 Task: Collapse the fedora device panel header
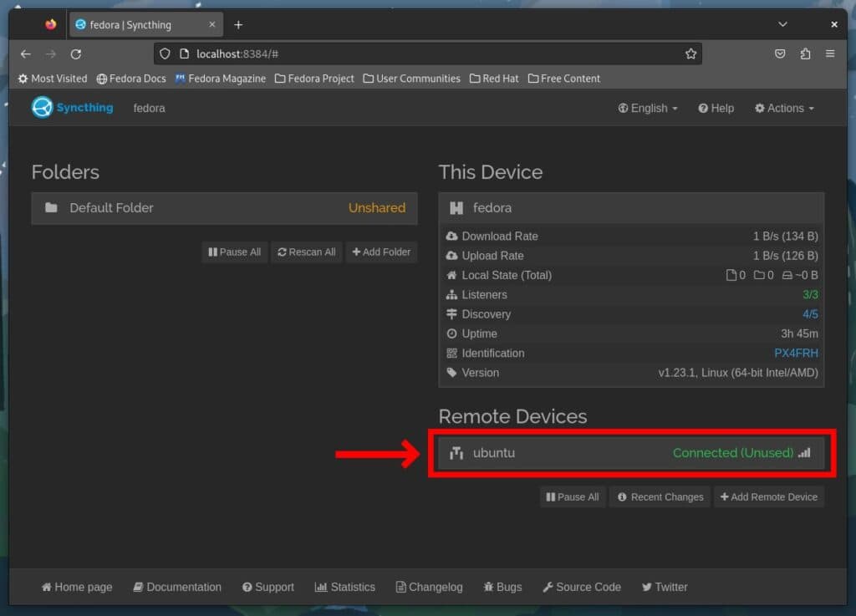pyautogui.click(x=631, y=208)
